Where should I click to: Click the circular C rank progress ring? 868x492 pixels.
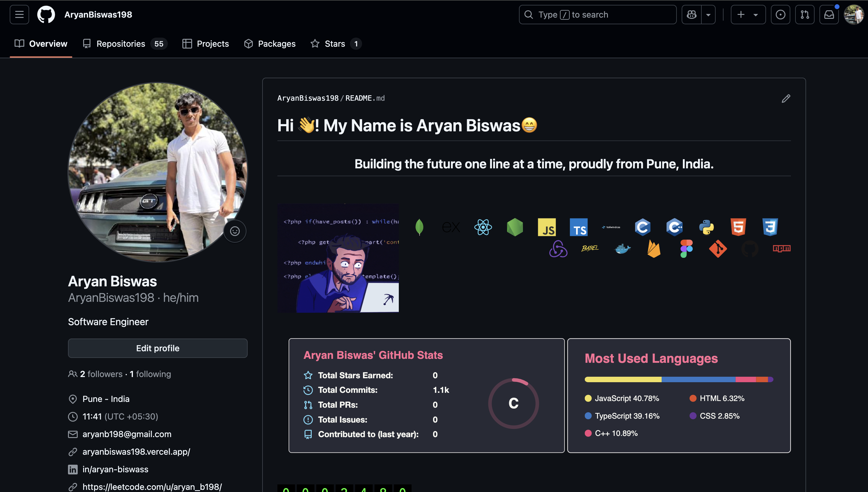click(x=514, y=403)
